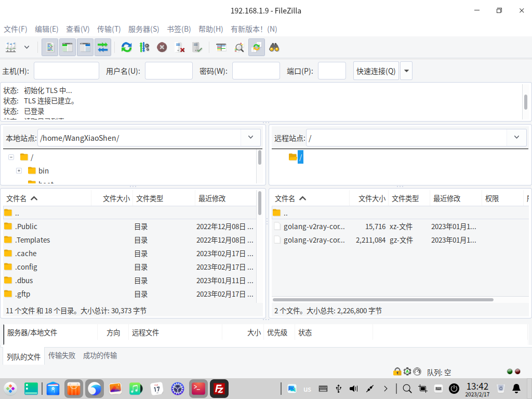Toggle message log display
Viewport: 532px width, 399px height.
50,47
